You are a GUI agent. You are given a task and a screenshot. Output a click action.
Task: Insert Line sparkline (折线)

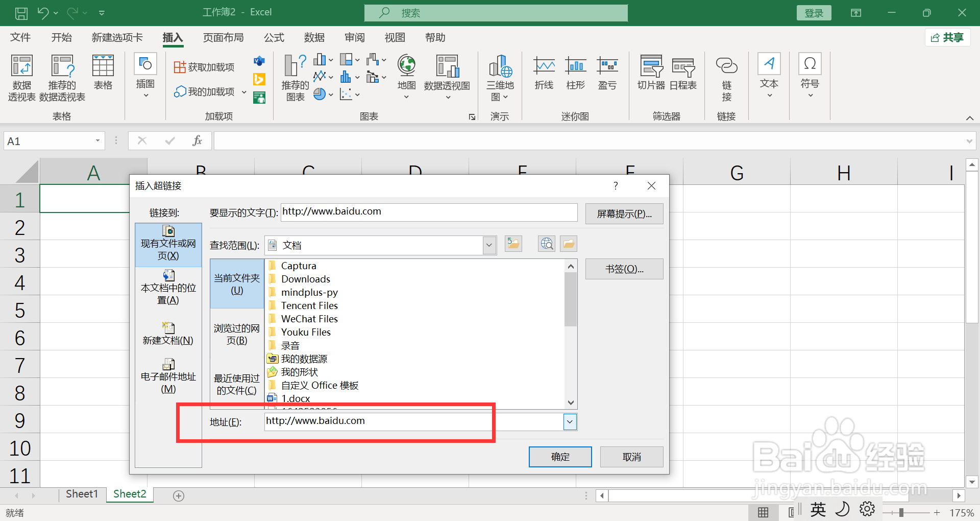(x=544, y=73)
